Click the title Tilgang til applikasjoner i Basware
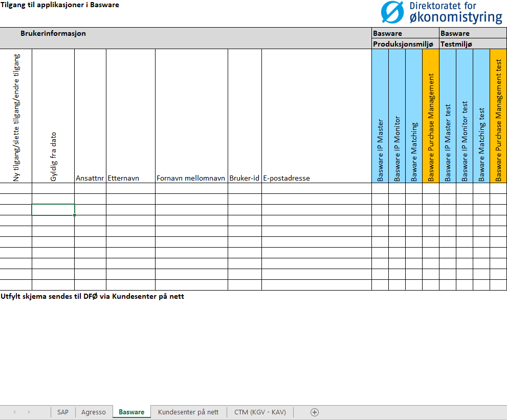Image resolution: width=507 pixels, height=420 pixels. [x=60, y=5]
